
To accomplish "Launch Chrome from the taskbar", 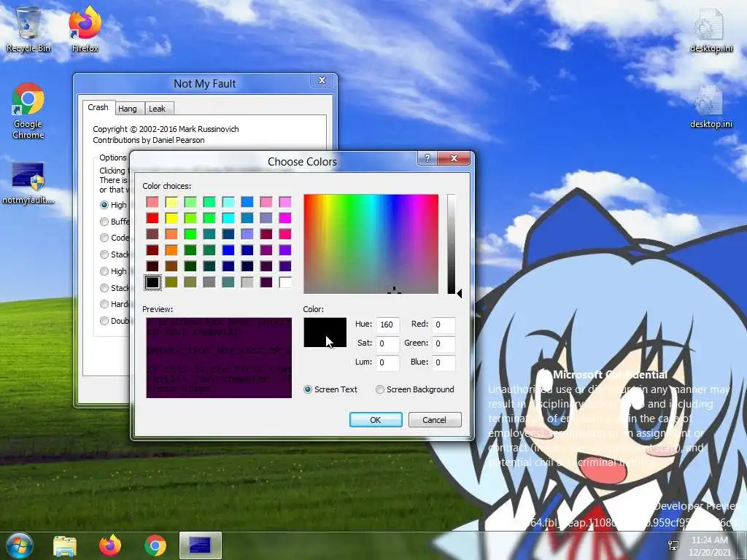I will pyautogui.click(x=155, y=545).
